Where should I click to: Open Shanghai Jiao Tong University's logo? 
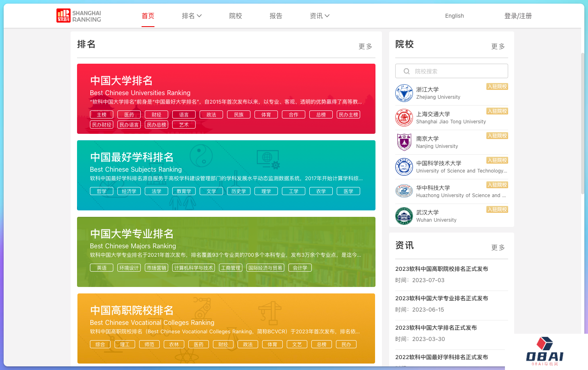pyautogui.click(x=404, y=118)
